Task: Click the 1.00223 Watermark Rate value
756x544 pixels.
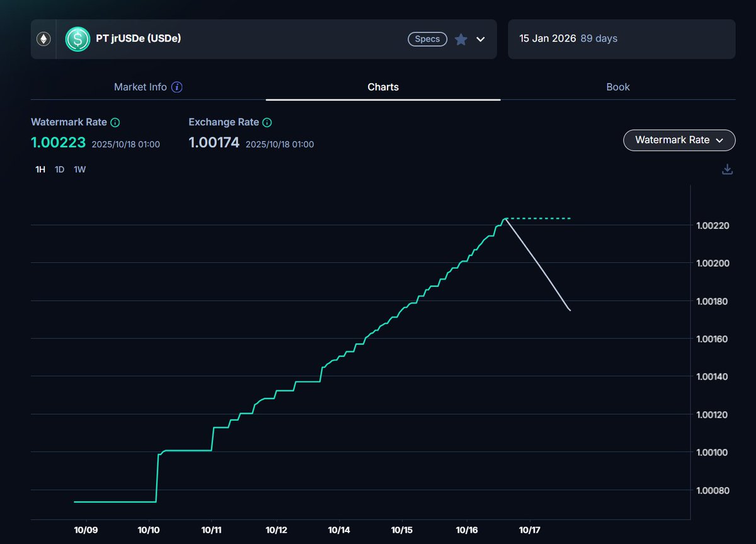Action: (58, 142)
